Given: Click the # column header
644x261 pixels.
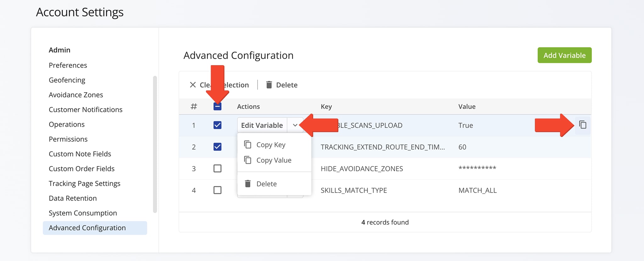Looking at the screenshot, I should pyautogui.click(x=194, y=106).
